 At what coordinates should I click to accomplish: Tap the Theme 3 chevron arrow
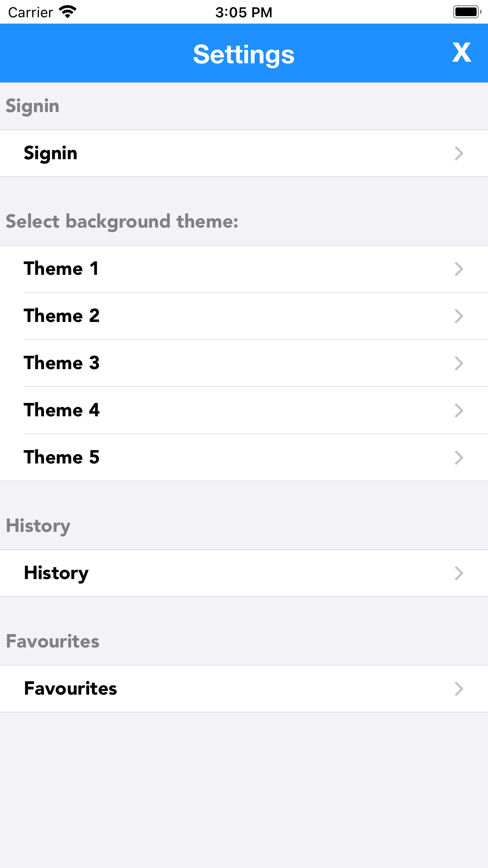459,363
